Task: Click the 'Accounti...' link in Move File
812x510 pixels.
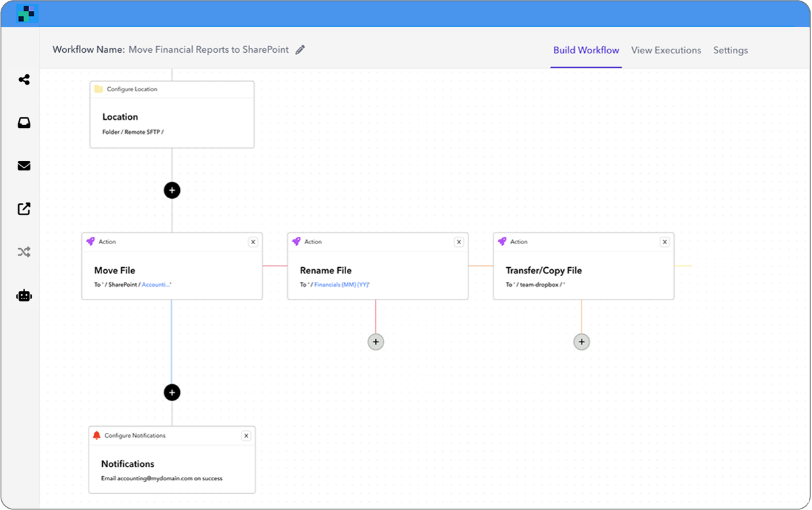Action: 156,285
